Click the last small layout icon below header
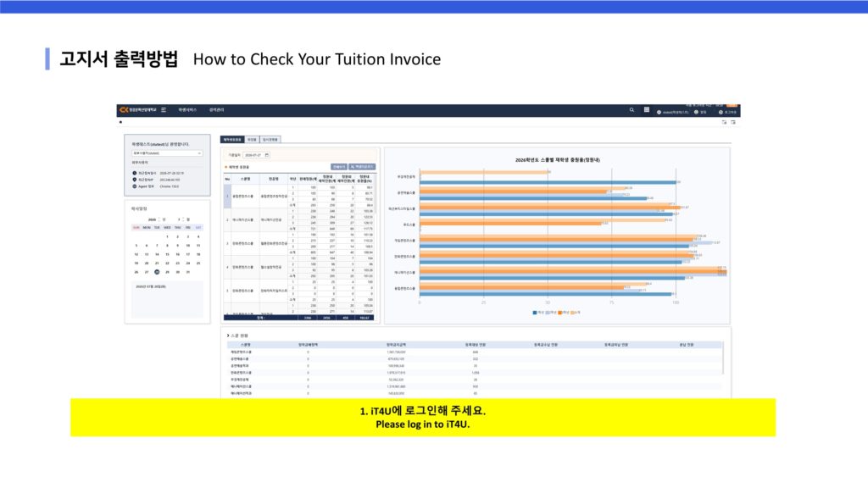Viewport: 868px width, 488px height. (x=733, y=122)
